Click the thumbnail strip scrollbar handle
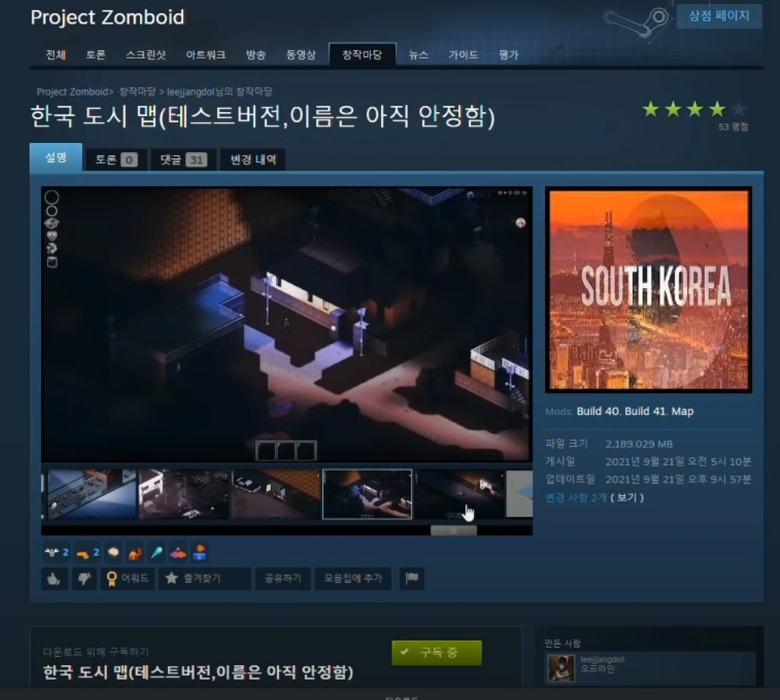This screenshot has width=780, height=700. pyautogui.click(x=453, y=531)
